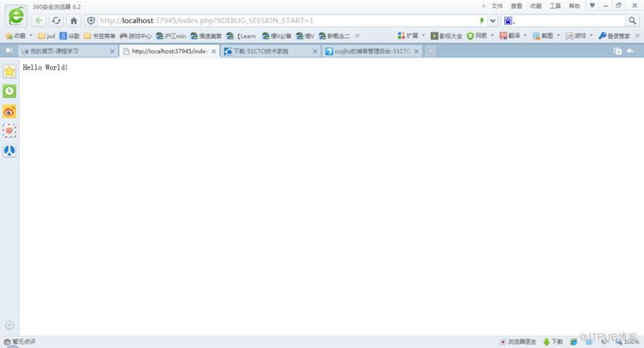Open the 收藏 favorites star button
This screenshot has height=348, width=644.
click(15, 36)
